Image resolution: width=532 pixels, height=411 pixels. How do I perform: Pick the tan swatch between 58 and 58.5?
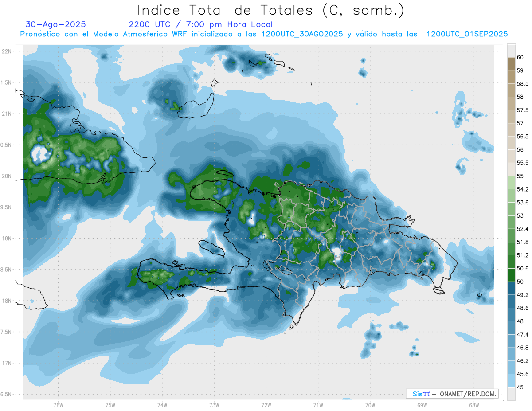point(511,90)
